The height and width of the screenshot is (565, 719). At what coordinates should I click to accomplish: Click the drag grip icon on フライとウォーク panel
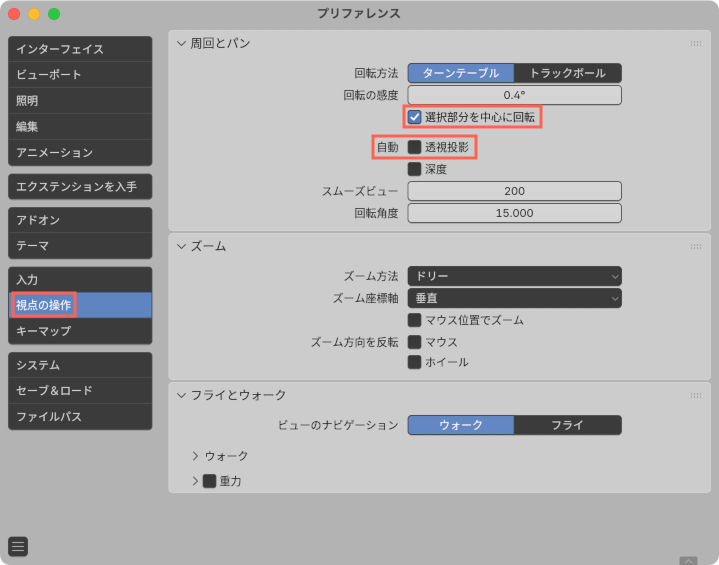pyautogui.click(x=695, y=395)
